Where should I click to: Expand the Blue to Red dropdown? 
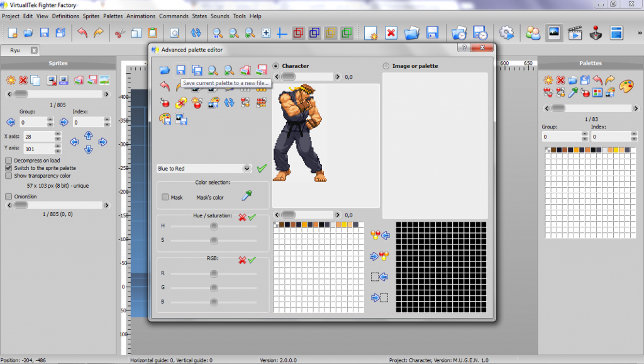pos(246,168)
